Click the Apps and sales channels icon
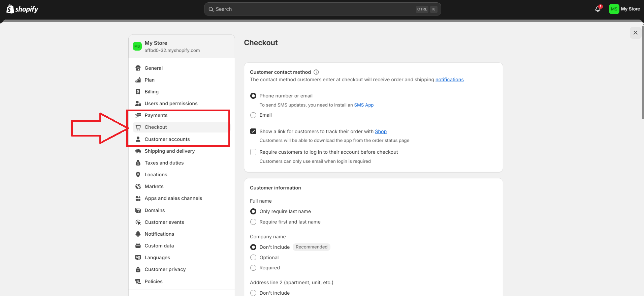This screenshot has width=644, height=296. pyautogui.click(x=138, y=198)
